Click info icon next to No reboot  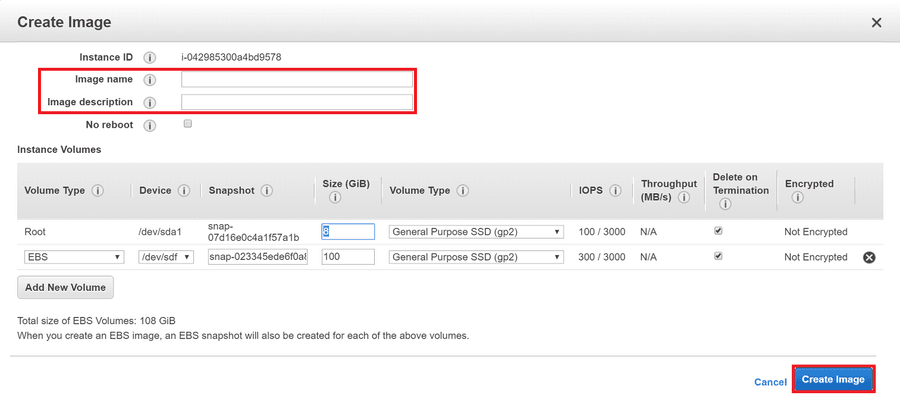point(149,126)
